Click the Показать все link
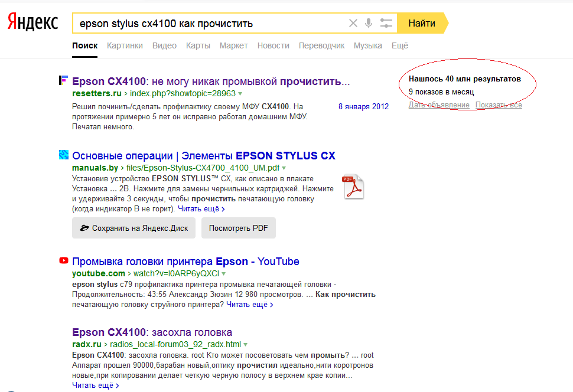 pos(499,105)
